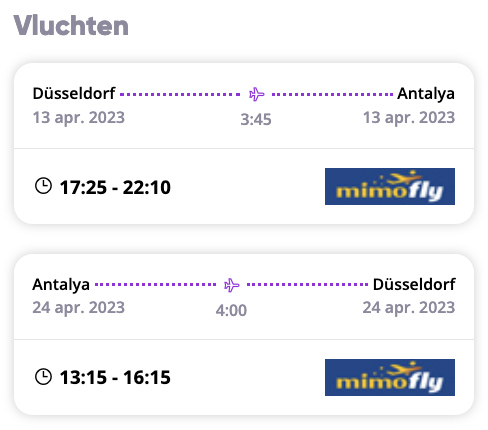The width and height of the screenshot is (488, 430).
Task: Click the Düsseldorf arrival city in second card
Action: pyautogui.click(x=414, y=284)
